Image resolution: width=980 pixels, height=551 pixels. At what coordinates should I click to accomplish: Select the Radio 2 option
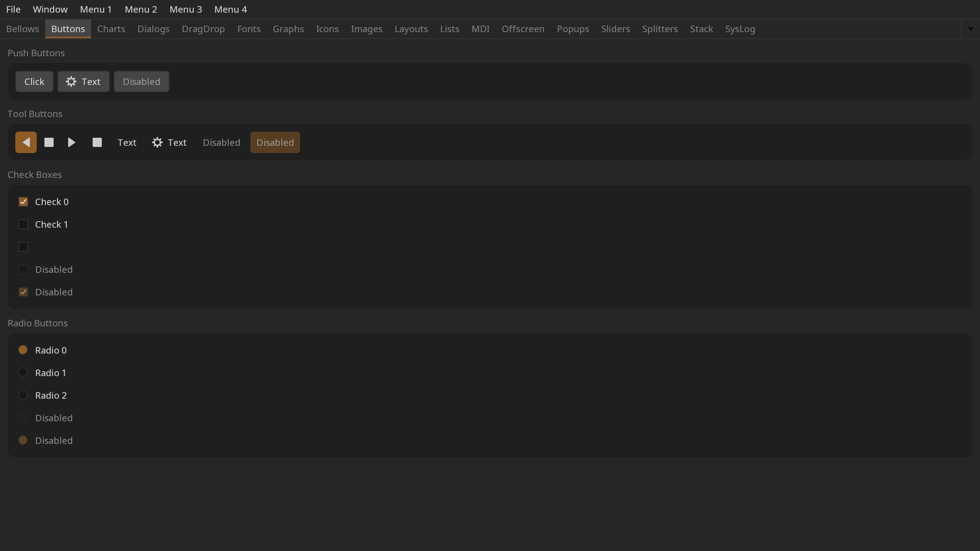(x=23, y=395)
